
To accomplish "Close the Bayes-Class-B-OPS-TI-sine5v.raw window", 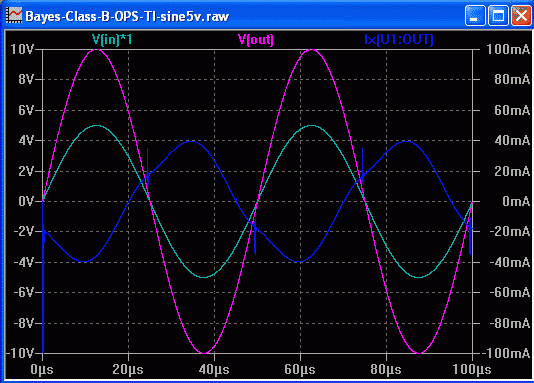I will [521, 16].
